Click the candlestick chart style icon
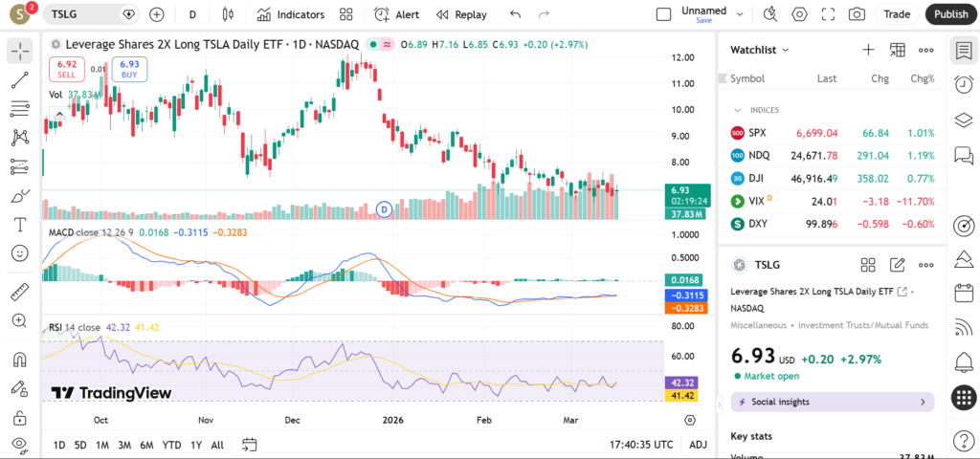The height and width of the screenshot is (459, 980). click(x=227, y=14)
